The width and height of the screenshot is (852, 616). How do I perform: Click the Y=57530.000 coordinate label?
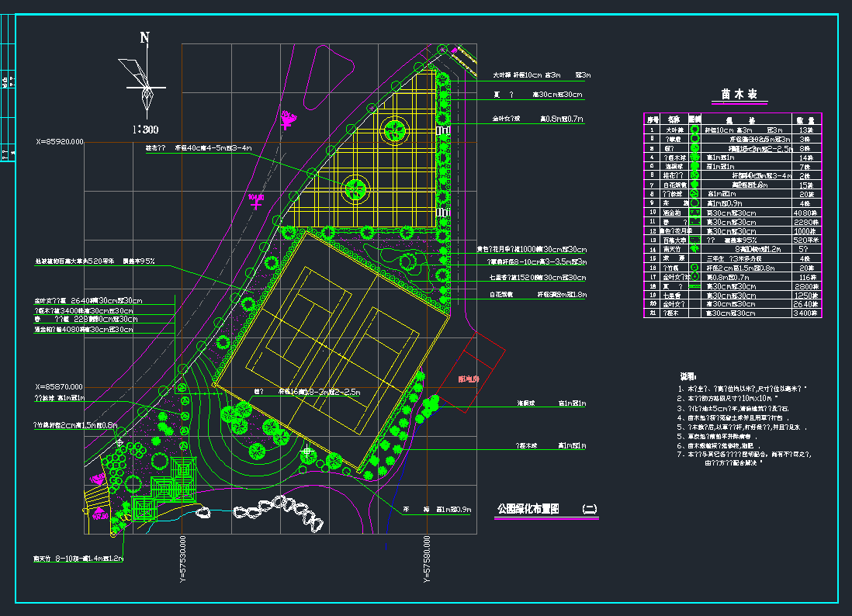[183, 559]
